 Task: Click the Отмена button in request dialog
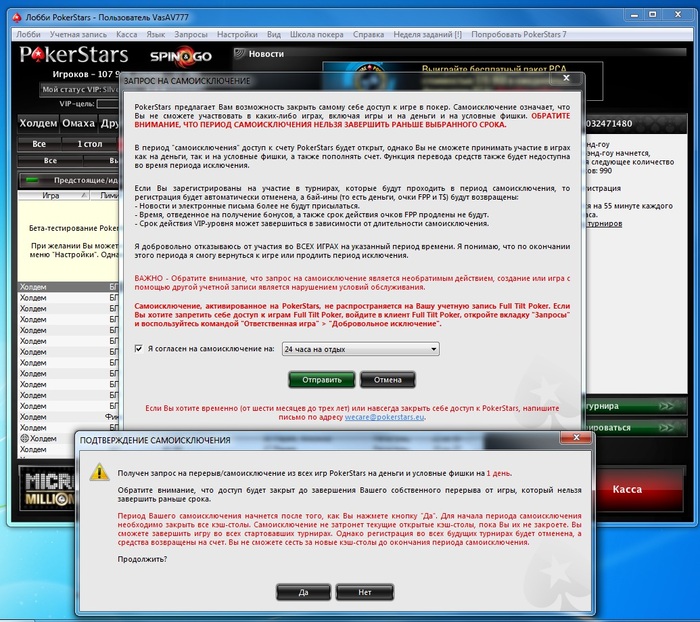(388, 380)
